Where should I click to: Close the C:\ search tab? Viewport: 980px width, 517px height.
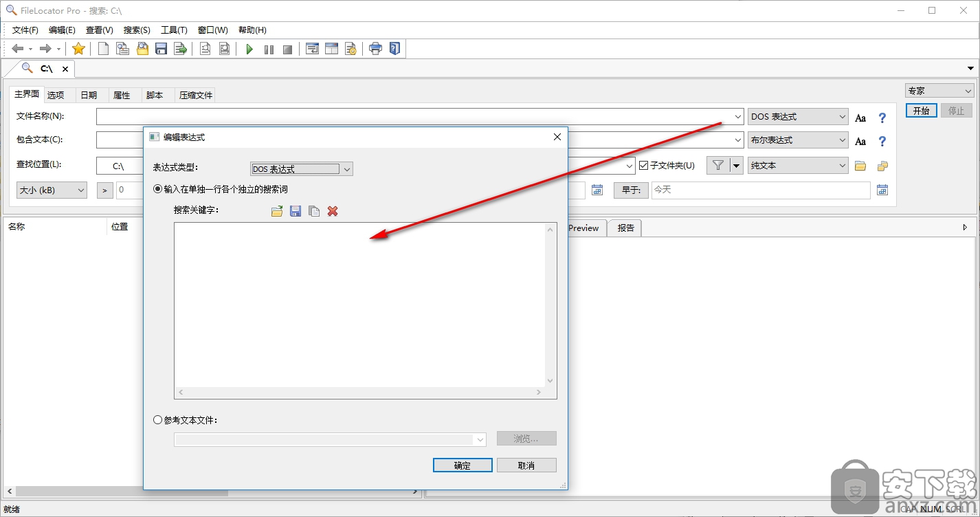(65, 69)
